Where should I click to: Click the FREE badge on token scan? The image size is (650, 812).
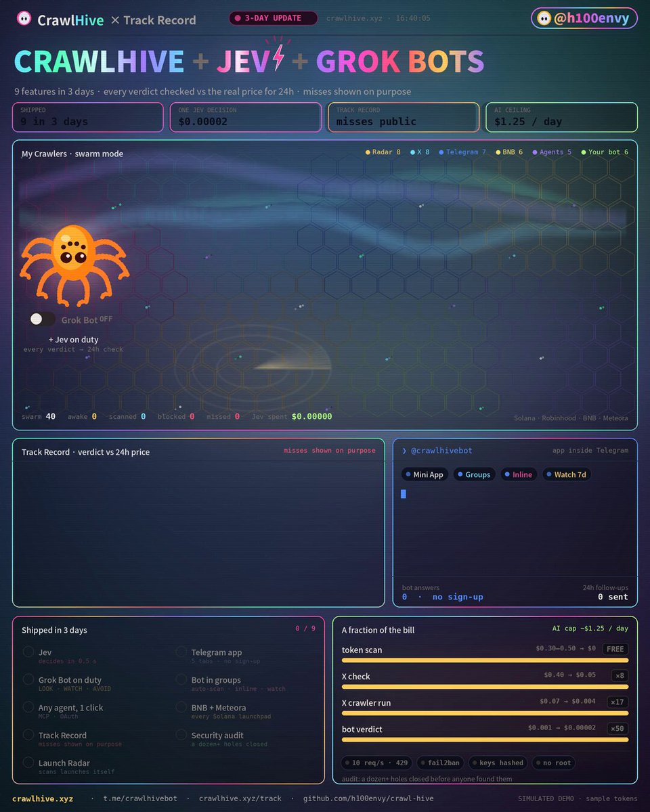(615, 649)
